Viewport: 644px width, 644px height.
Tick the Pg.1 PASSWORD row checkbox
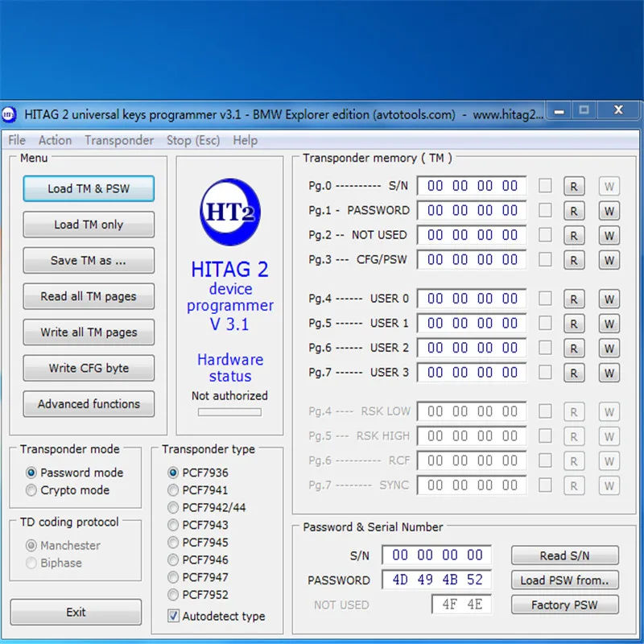(545, 210)
